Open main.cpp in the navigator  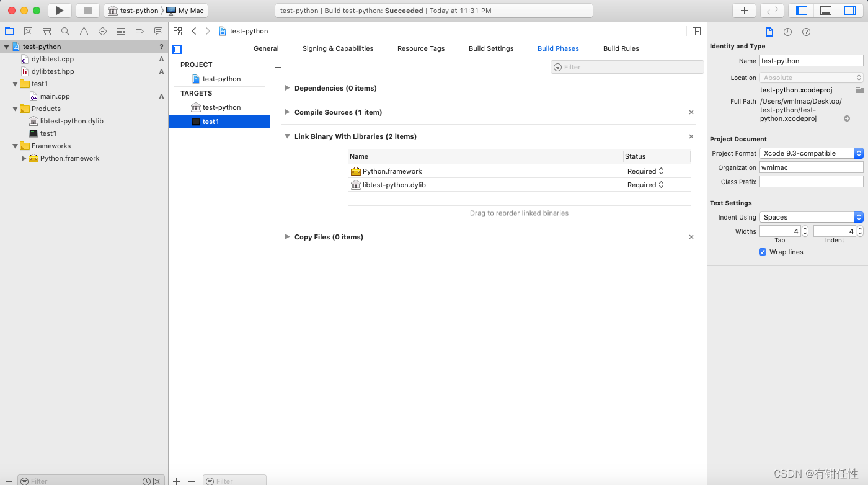55,96
